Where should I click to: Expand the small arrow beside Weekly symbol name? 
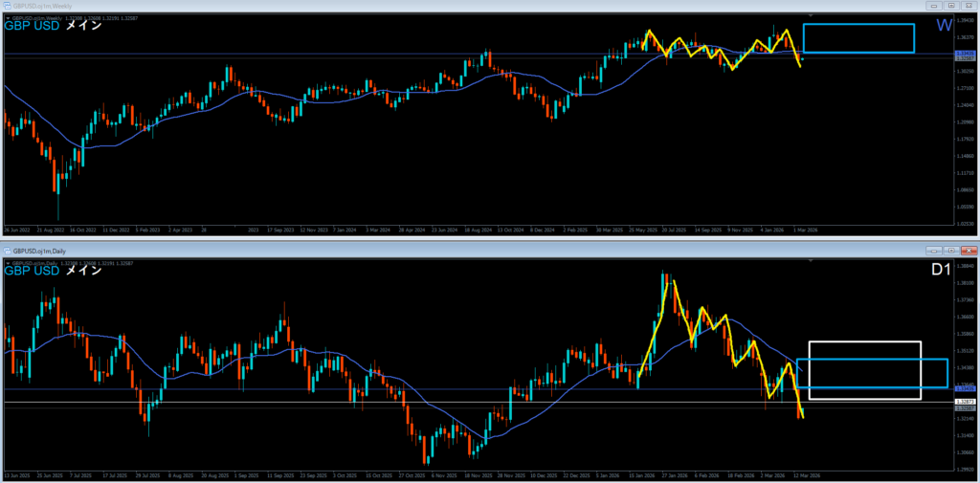[x=8, y=17]
